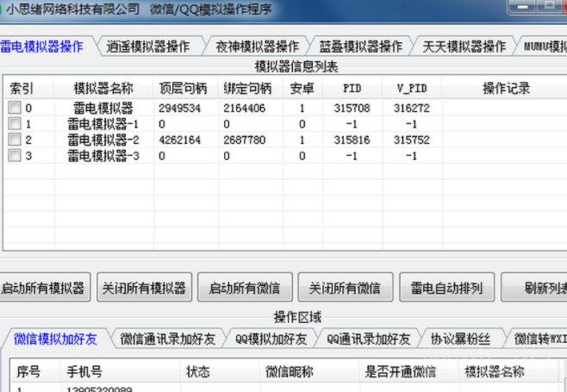Click the 关闭所有微信 button

tap(346, 288)
